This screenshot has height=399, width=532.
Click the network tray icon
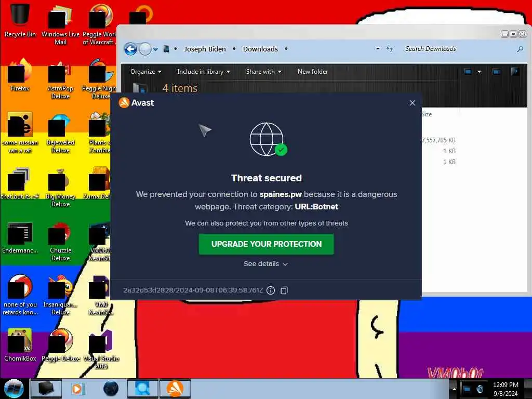click(467, 389)
